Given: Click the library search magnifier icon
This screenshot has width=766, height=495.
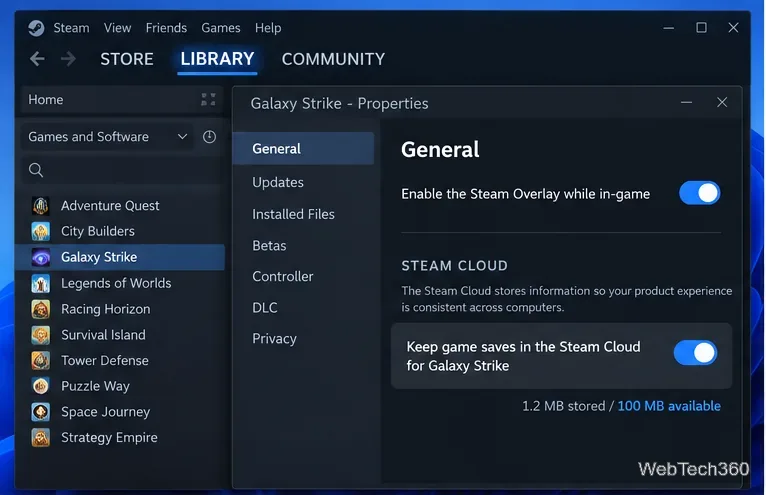Looking at the screenshot, I should 36,170.
